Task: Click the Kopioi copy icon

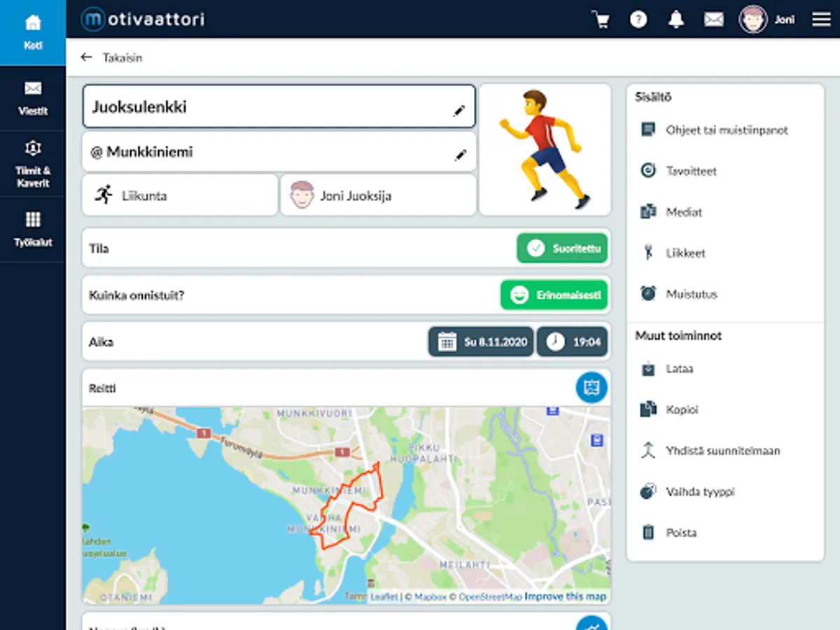Action: [x=648, y=409]
